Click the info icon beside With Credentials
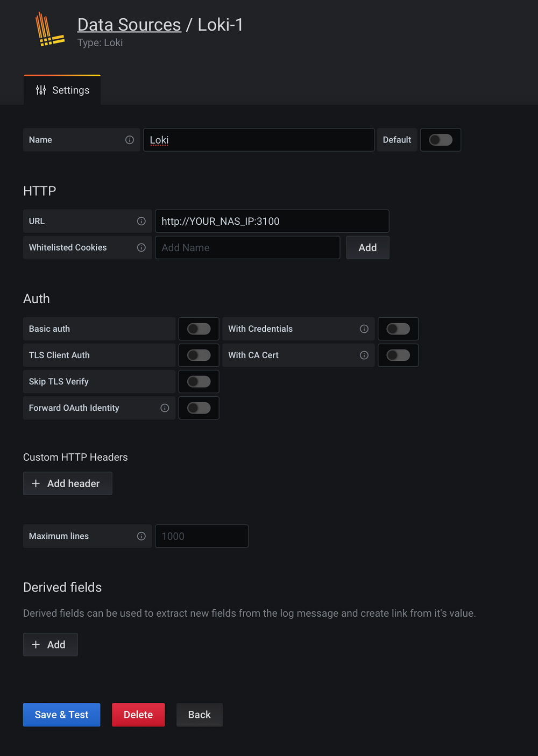Image resolution: width=538 pixels, height=756 pixels. pyautogui.click(x=364, y=329)
